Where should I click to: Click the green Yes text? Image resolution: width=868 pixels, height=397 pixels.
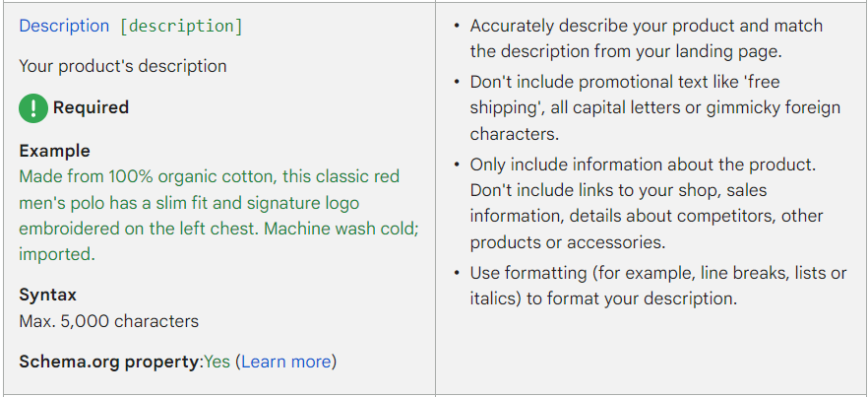pos(217,363)
